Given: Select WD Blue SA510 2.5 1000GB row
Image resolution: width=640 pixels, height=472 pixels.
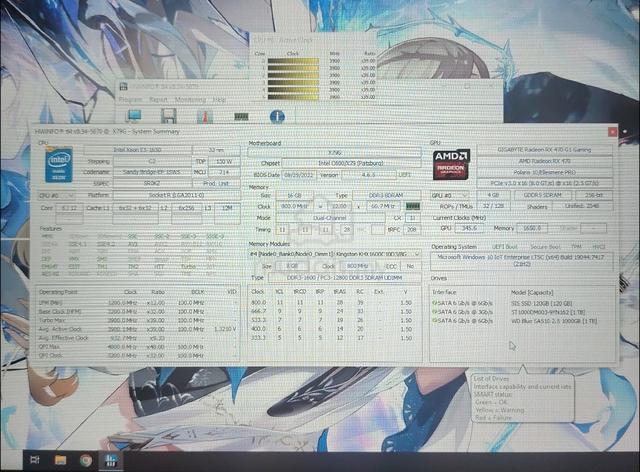Looking at the screenshot, I should pos(522,321).
